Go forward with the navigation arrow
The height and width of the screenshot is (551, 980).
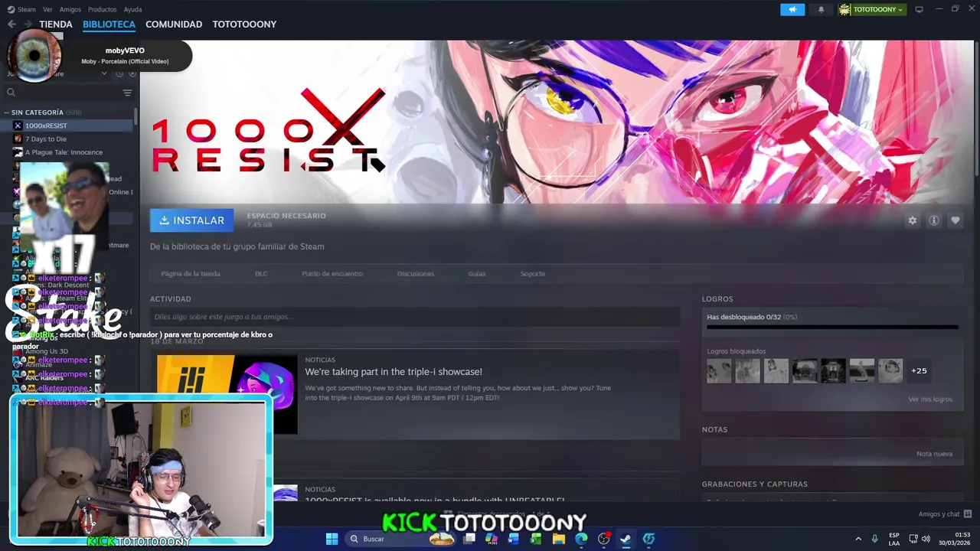pyautogui.click(x=28, y=24)
